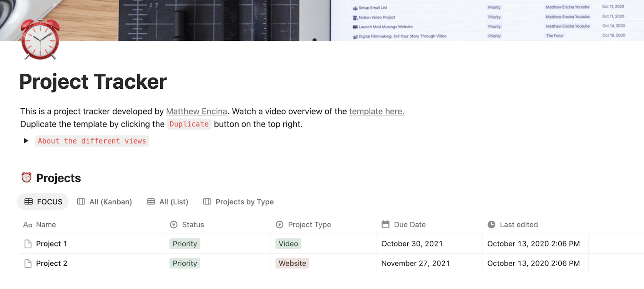Click the Last edited clock icon

491,225
